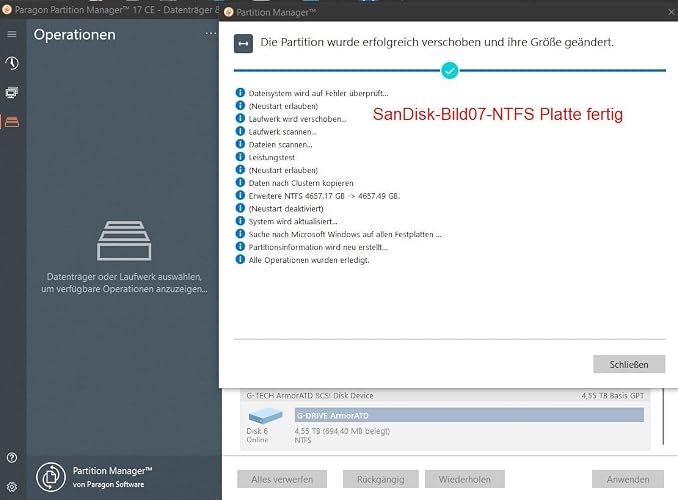
Task: Click 'Partition Manager von Paragon Software' label
Action: pos(112,477)
